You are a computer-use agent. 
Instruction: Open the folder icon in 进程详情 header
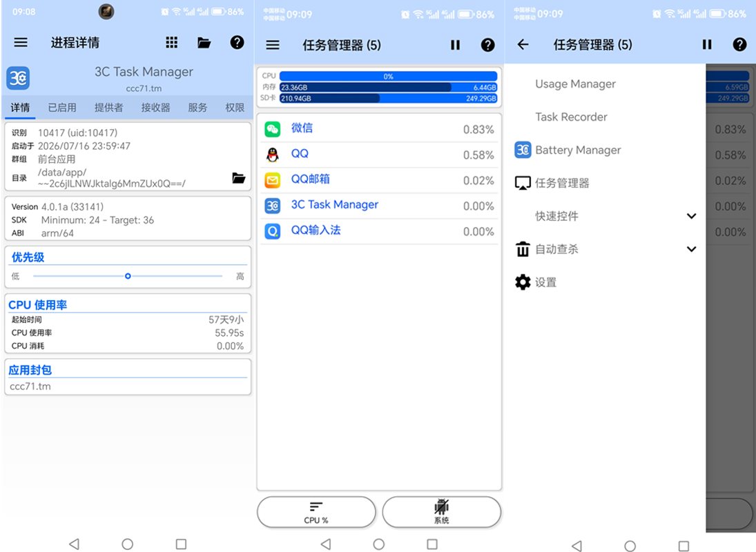point(204,42)
